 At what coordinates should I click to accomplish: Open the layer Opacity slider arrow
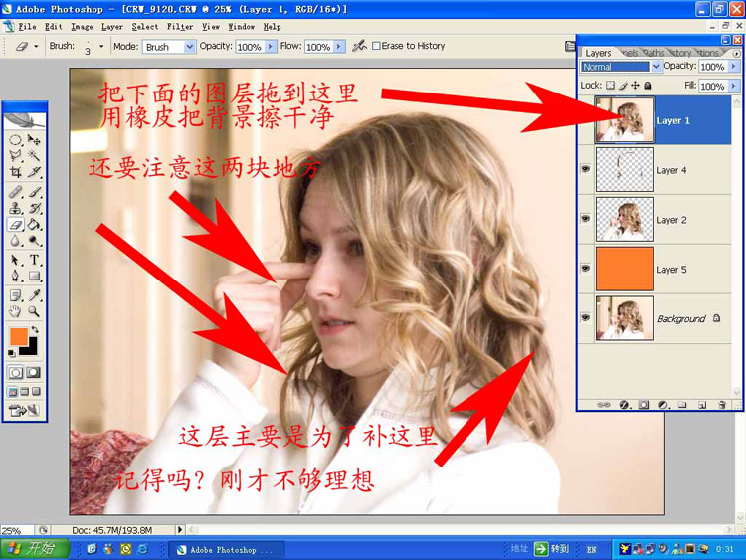[x=734, y=66]
